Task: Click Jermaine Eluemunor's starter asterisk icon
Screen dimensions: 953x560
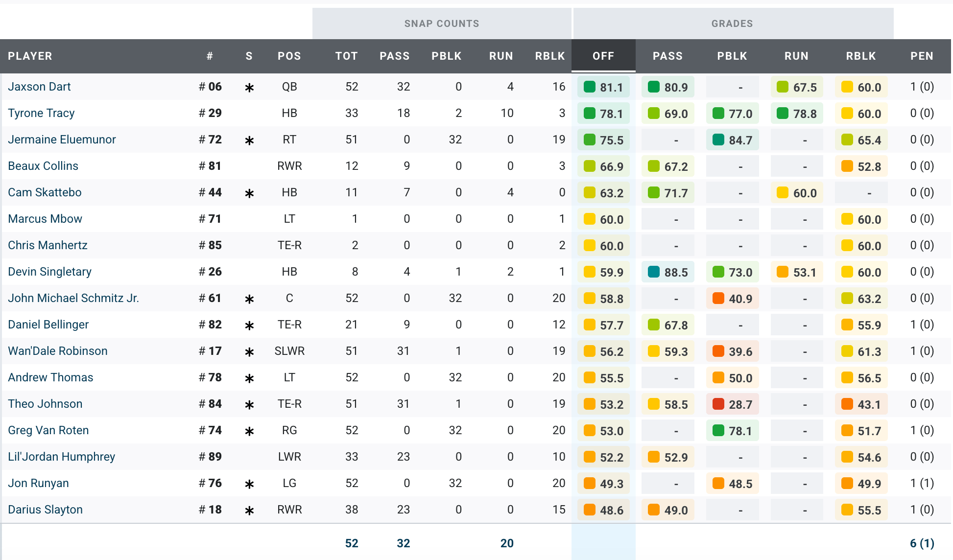Action: 249,140
